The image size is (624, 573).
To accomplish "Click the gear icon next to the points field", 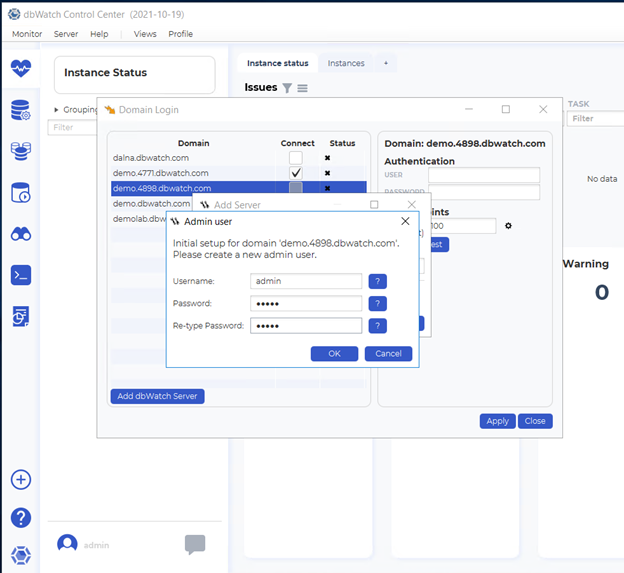I will [x=508, y=226].
